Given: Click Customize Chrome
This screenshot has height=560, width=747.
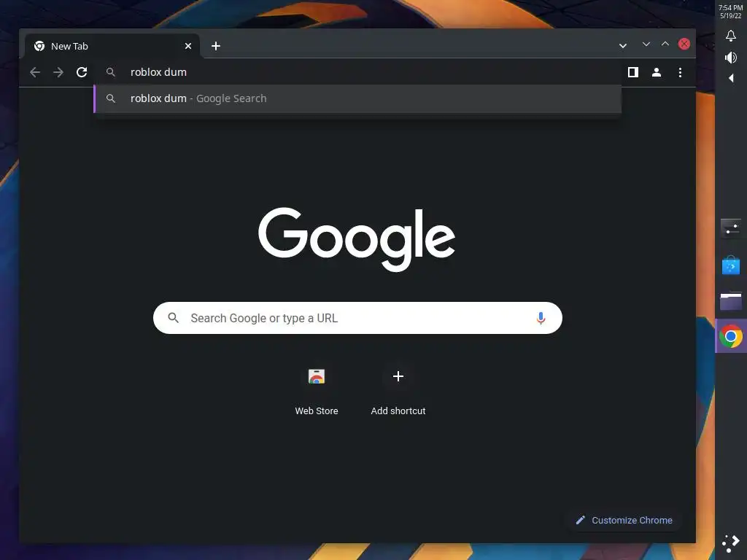Looking at the screenshot, I should 624,521.
